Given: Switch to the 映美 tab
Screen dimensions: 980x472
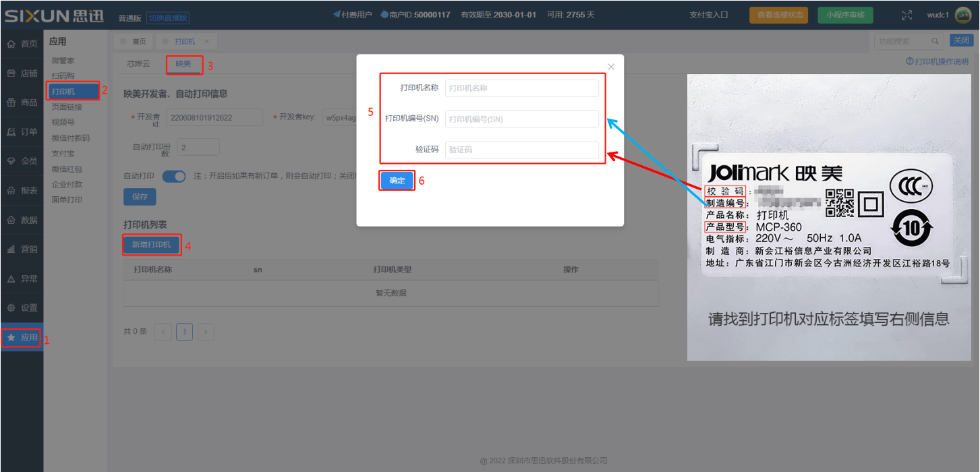Looking at the screenshot, I should tap(183, 64).
